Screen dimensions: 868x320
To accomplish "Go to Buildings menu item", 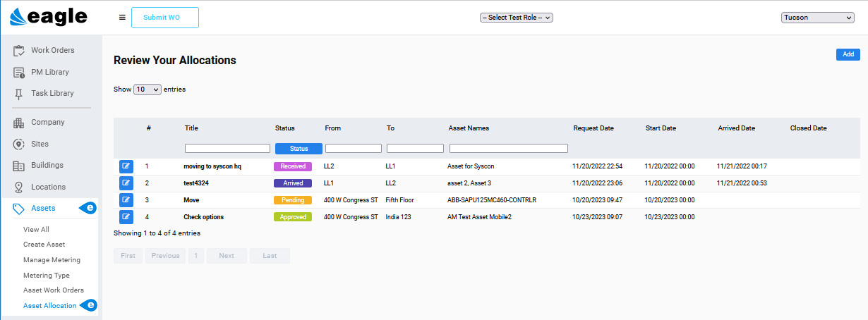I will [47, 166].
